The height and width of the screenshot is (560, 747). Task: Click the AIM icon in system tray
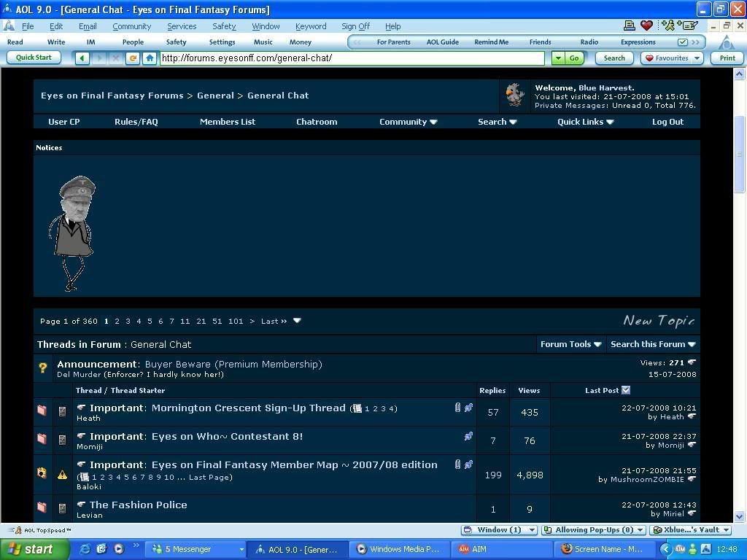681,549
